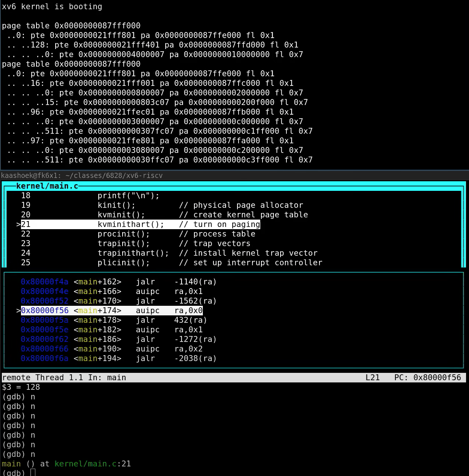The height and width of the screenshot is (476, 469).
Task: Click the 'xv6 kernel is booting' text
Action: pos(52,7)
